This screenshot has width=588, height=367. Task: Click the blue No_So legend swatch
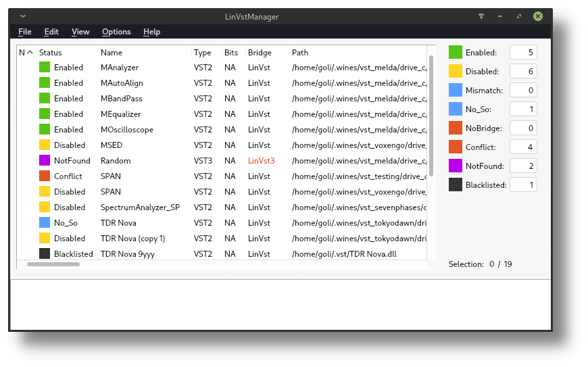click(456, 109)
